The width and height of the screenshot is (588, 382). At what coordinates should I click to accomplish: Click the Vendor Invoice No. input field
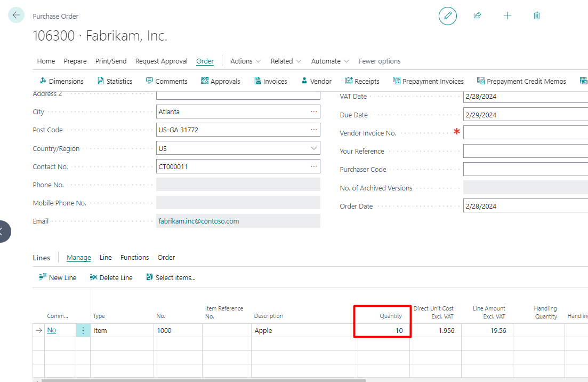[525, 133]
